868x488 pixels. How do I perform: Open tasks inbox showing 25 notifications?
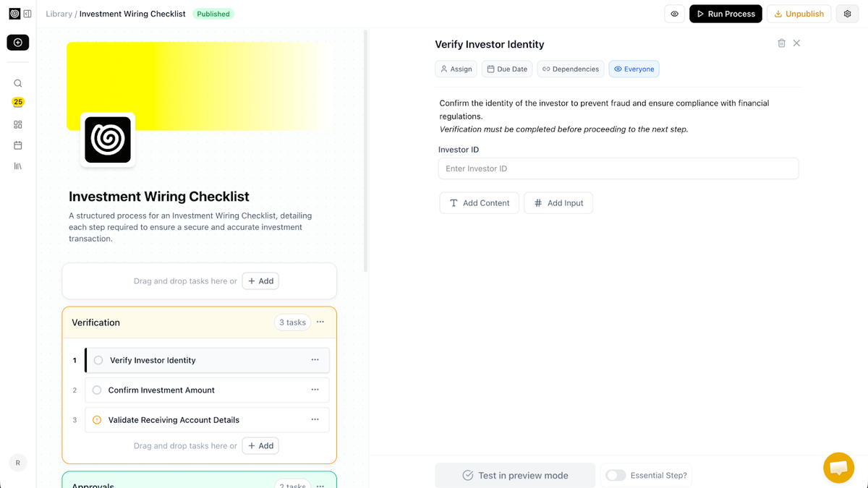pyautogui.click(x=17, y=102)
